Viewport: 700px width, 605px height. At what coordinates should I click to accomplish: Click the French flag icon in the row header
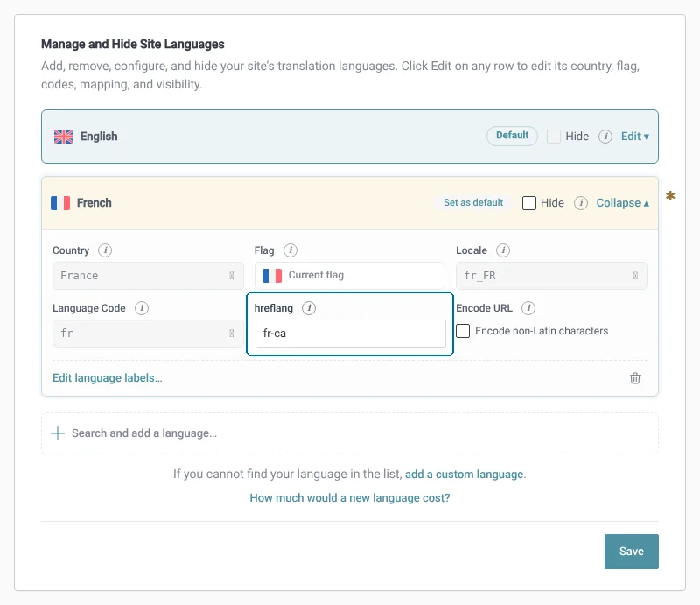pyautogui.click(x=60, y=203)
